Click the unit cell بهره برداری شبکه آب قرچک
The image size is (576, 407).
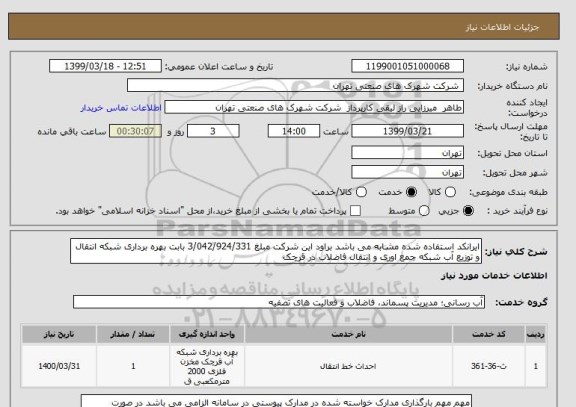pos(207,366)
